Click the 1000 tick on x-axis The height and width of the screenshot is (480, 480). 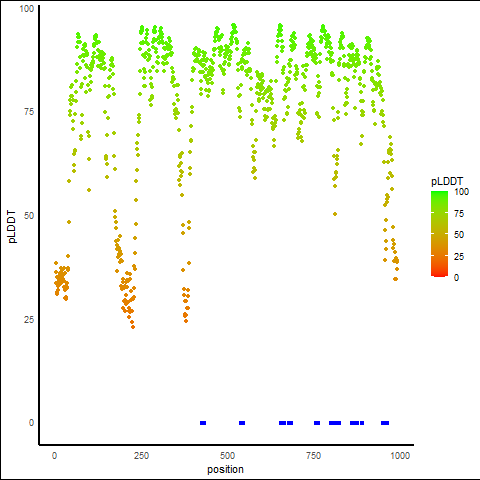coord(400,455)
